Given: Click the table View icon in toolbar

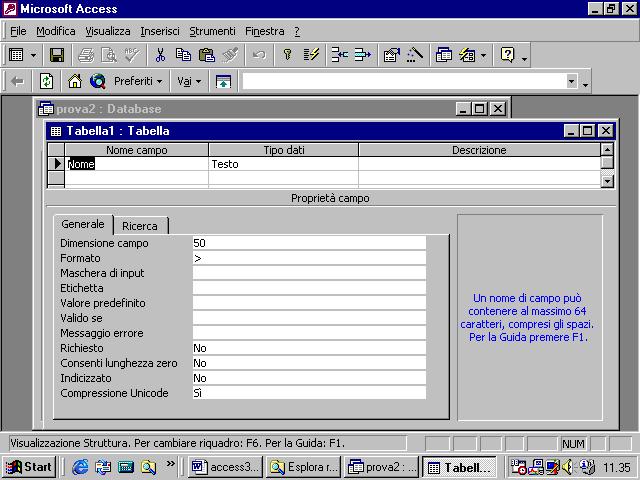Looking at the screenshot, I should [x=16, y=55].
